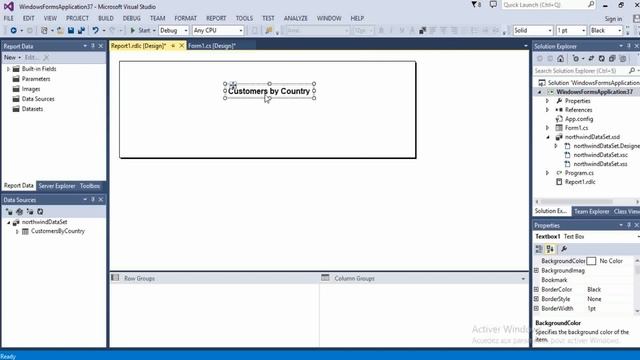Open the FILE menu

(x=9, y=18)
